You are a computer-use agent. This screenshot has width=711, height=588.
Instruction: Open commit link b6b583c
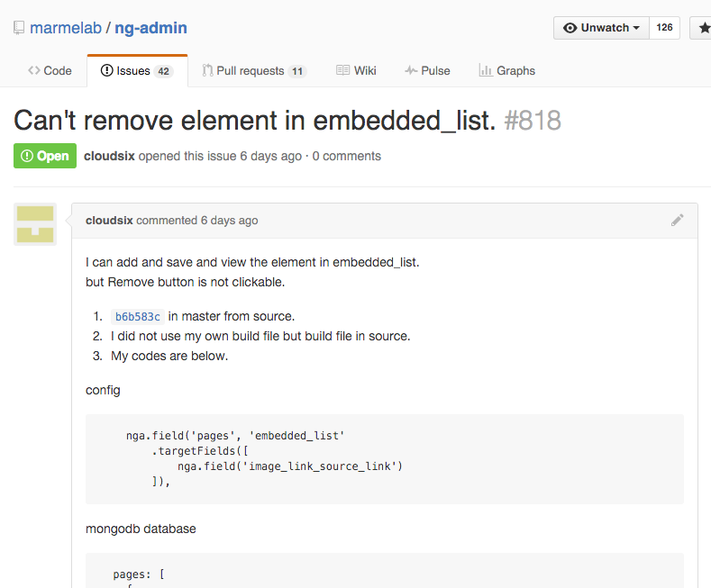(137, 317)
